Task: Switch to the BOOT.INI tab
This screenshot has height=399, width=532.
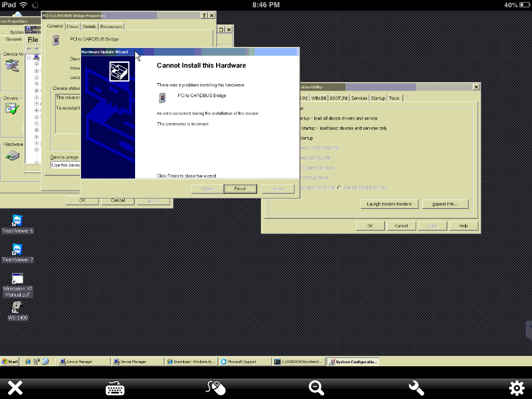Action: tap(338, 98)
